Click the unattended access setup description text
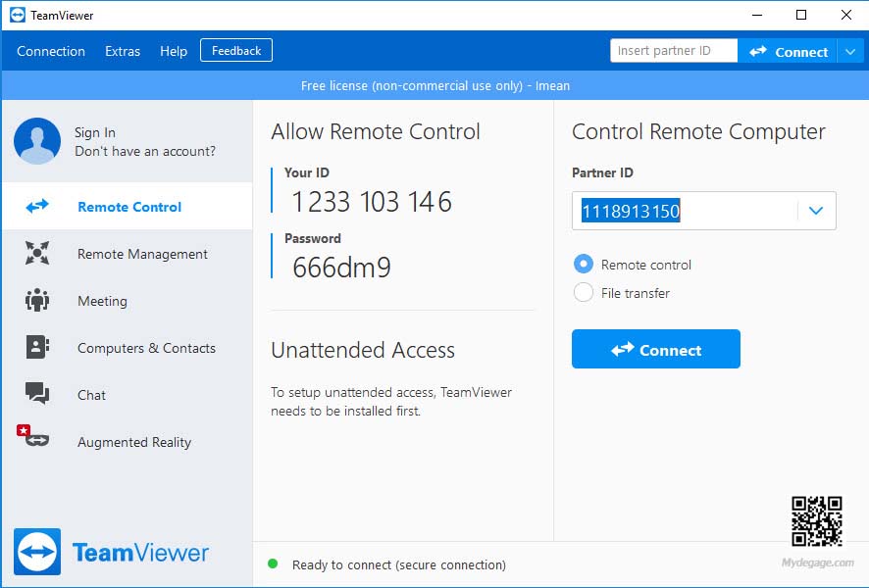Viewport: 869px width, 588px height. (391, 402)
